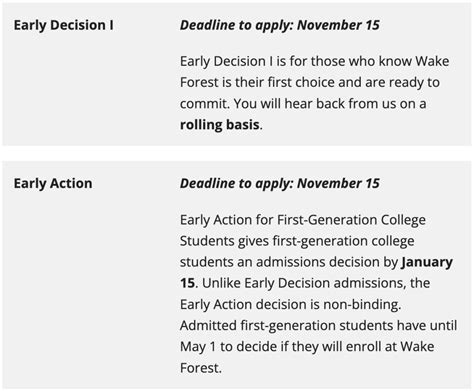Click the "Early Decision I" row heading
This screenshot has width=474, height=391.
point(63,25)
